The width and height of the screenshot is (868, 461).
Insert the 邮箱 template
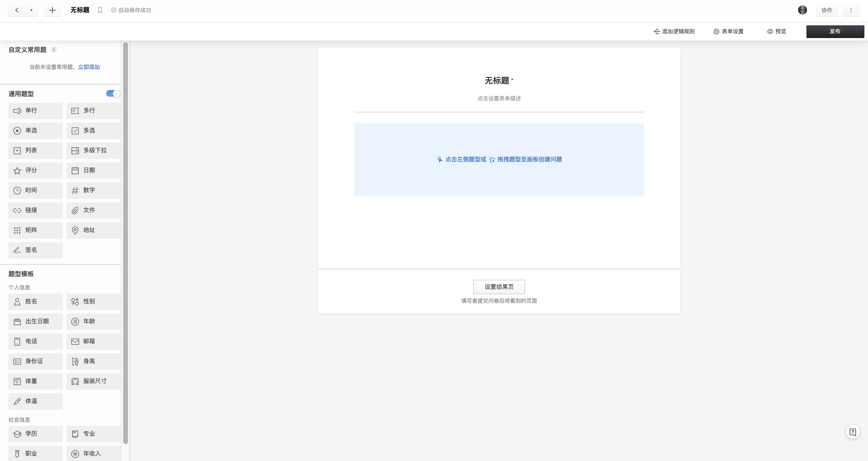93,341
